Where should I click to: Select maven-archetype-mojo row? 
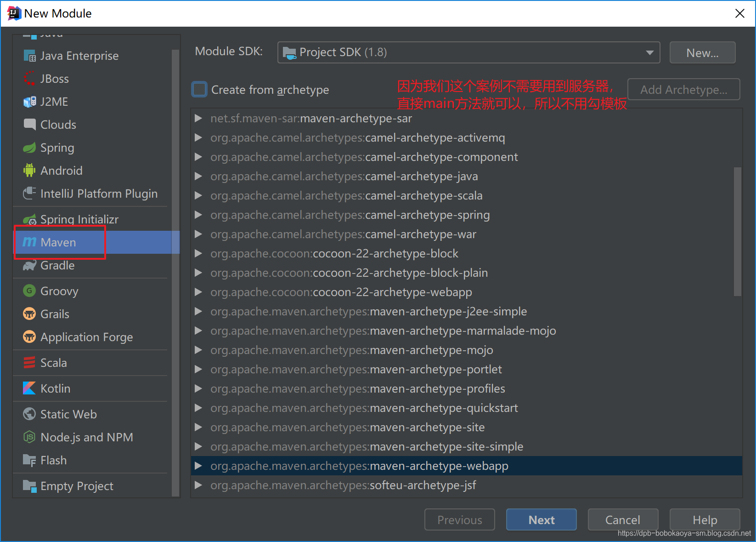pos(466,350)
